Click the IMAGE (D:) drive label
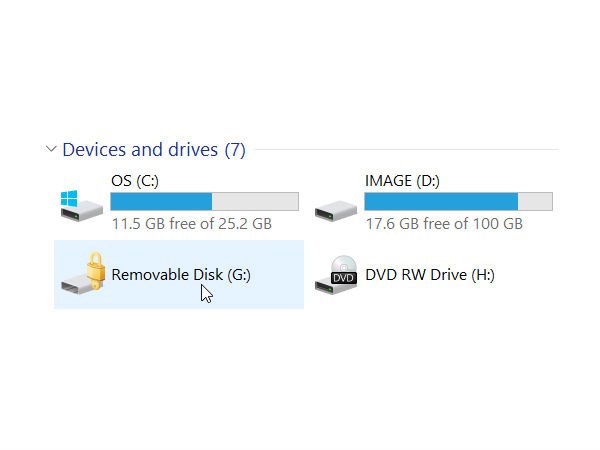The width and height of the screenshot is (600, 450). click(402, 181)
